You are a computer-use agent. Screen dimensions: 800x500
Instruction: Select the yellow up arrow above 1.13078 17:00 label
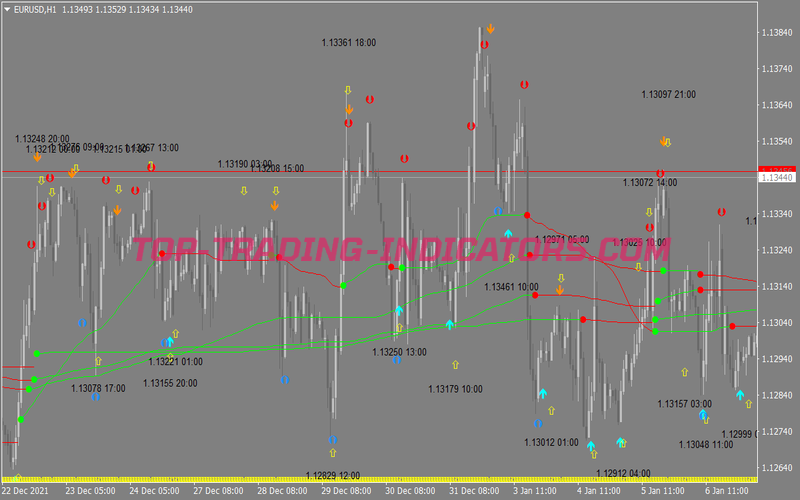tap(98, 361)
